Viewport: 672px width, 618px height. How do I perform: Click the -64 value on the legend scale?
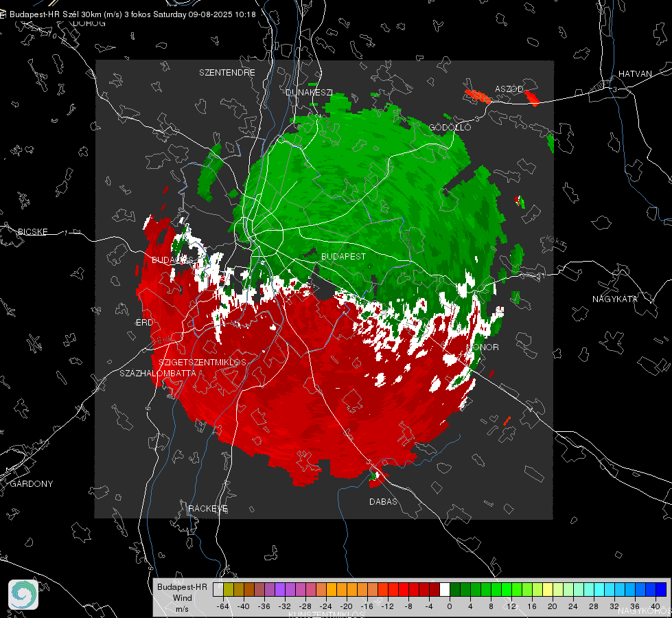223,606
